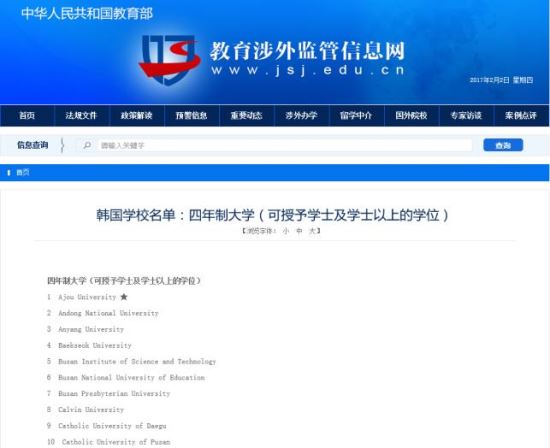Screen dimensions: 550x448
Task: Focus the keyword search input field
Action: tap(275, 145)
